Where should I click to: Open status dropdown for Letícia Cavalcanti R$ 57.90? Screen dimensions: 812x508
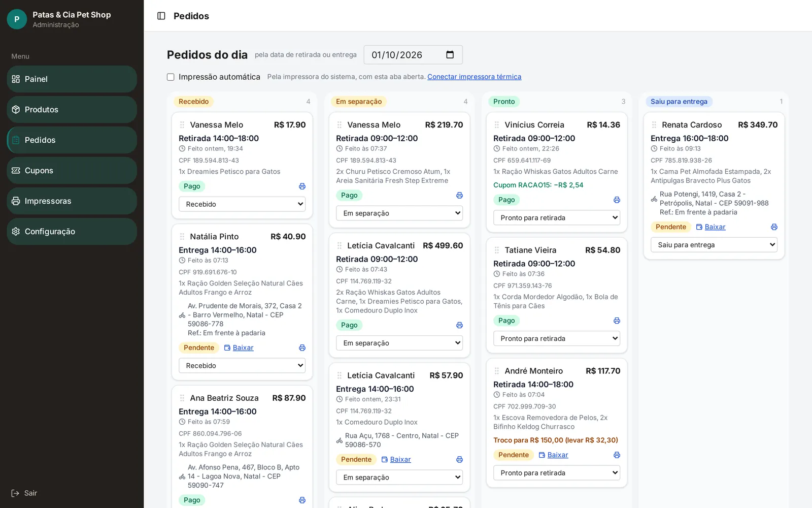(399, 478)
